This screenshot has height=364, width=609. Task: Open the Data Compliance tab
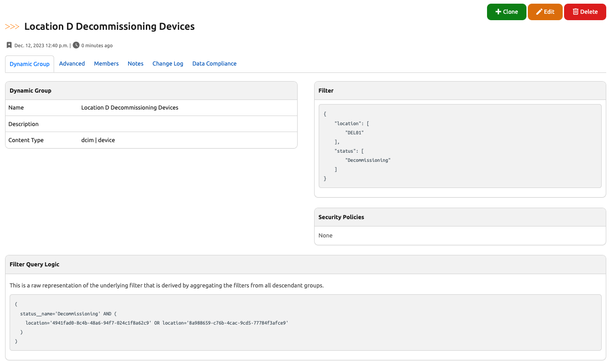coord(214,64)
